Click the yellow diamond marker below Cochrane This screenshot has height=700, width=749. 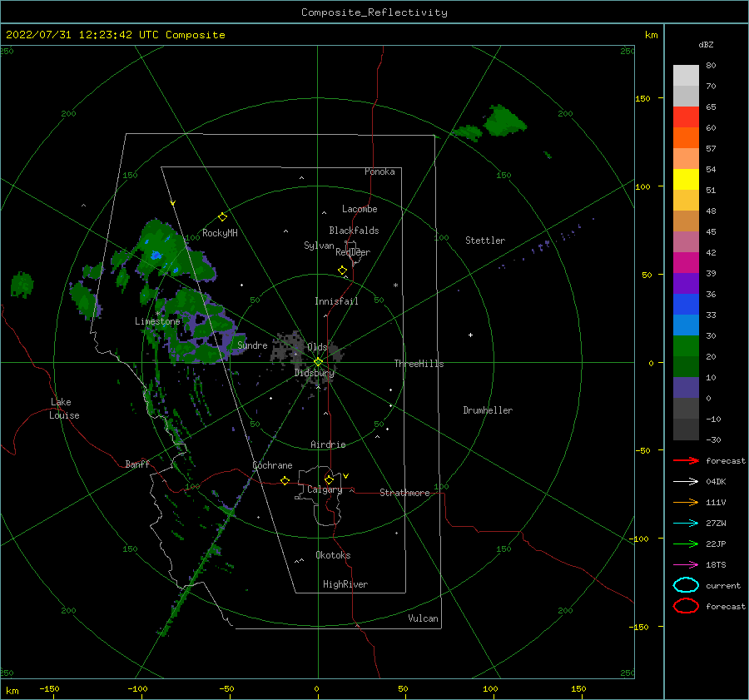point(285,480)
